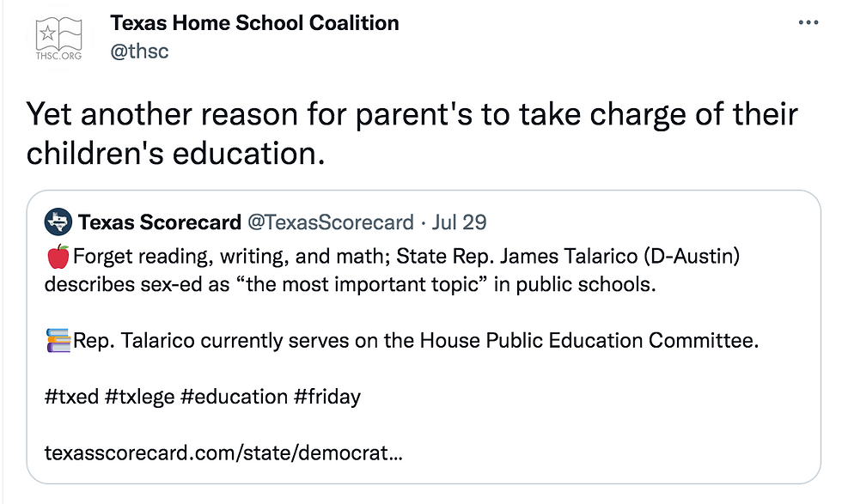Open the Jul 29 timestamp
The image size is (842, 504).
coord(459,222)
